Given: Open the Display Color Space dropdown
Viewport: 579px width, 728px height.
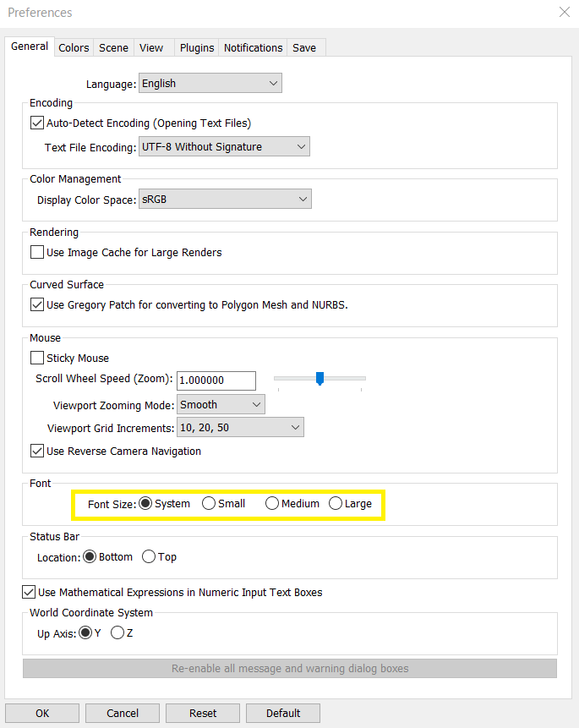Looking at the screenshot, I should tap(225, 200).
